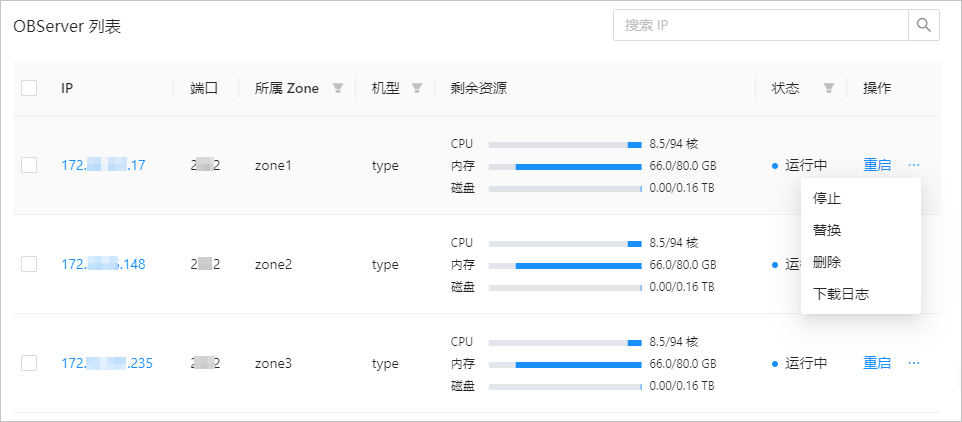
Task: Click the 操作 column header
Action: (877, 88)
